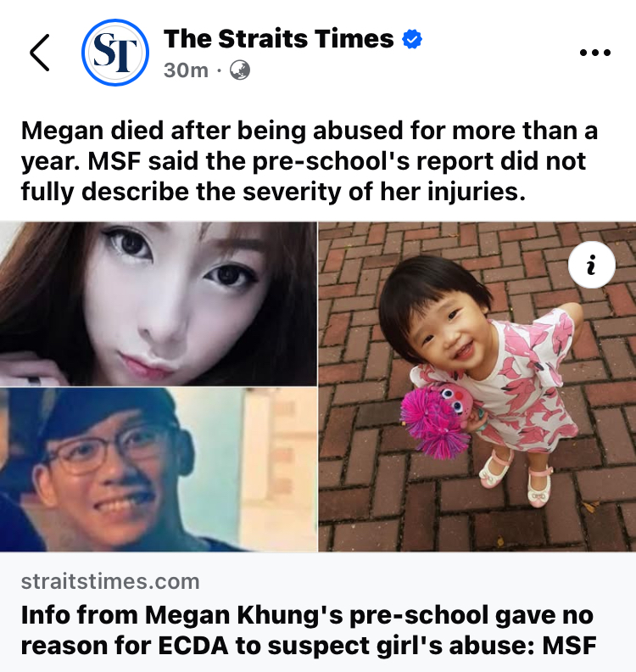Image resolution: width=636 pixels, height=672 pixels.
Task: View bottom-left photo of man wearing glasses
Action: click(159, 470)
